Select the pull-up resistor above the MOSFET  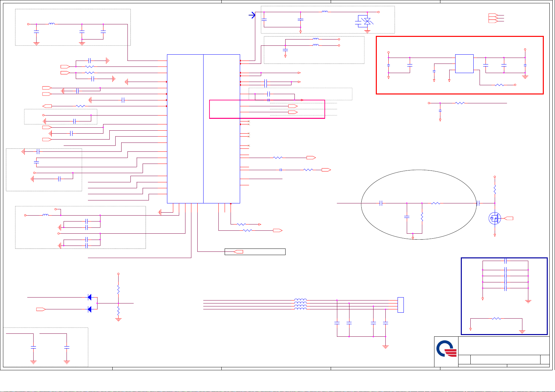click(x=495, y=190)
